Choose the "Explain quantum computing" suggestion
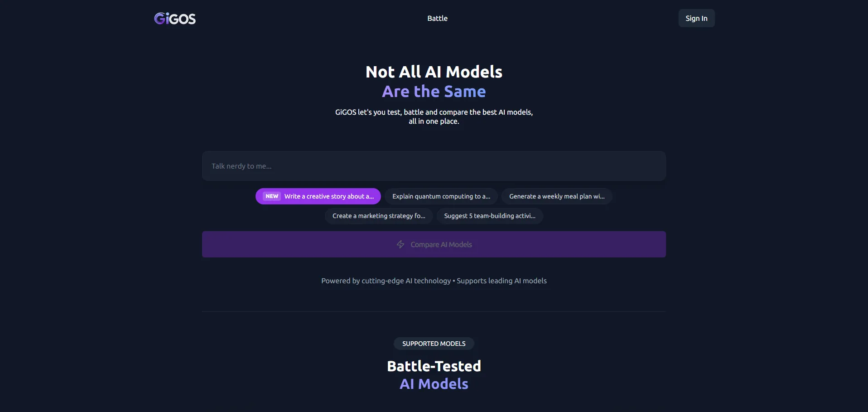 point(441,196)
